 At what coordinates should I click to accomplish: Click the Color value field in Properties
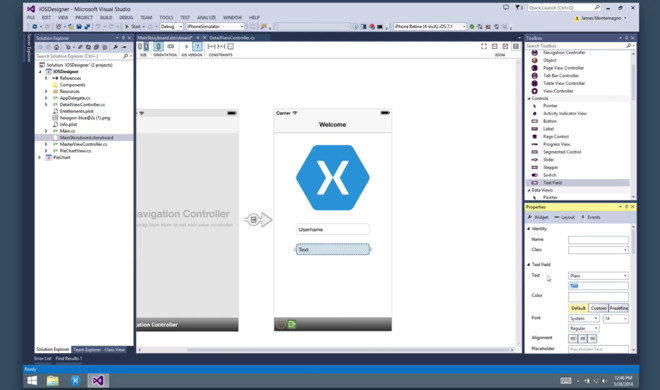pyautogui.click(x=598, y=297)
